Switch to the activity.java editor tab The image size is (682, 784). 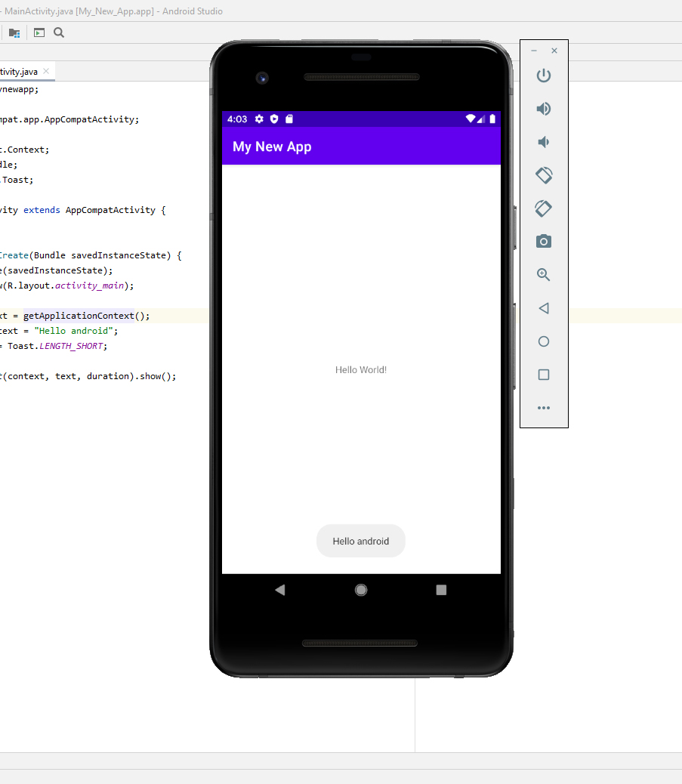tap(19, 70)
